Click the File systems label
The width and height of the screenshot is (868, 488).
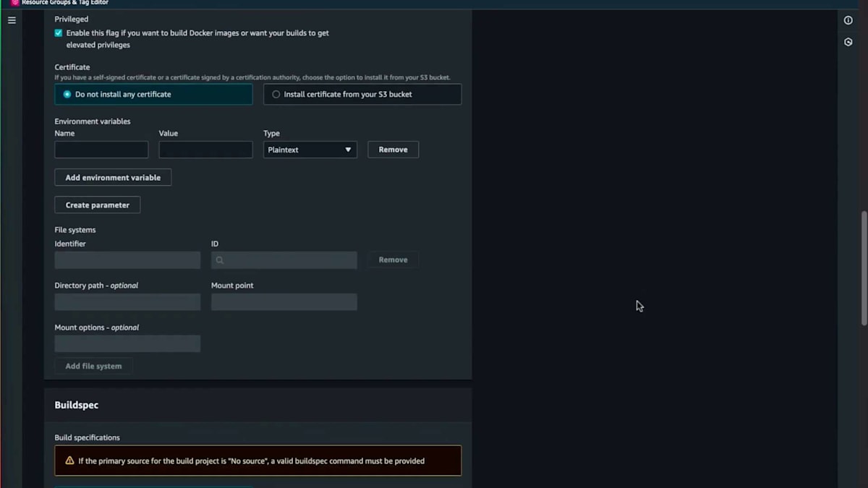pos(75,230)
